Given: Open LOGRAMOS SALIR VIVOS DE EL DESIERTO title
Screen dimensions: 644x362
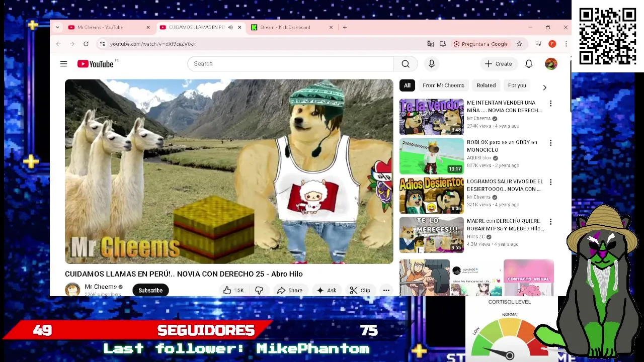Looking at the screenshot, I should (505, 185).
